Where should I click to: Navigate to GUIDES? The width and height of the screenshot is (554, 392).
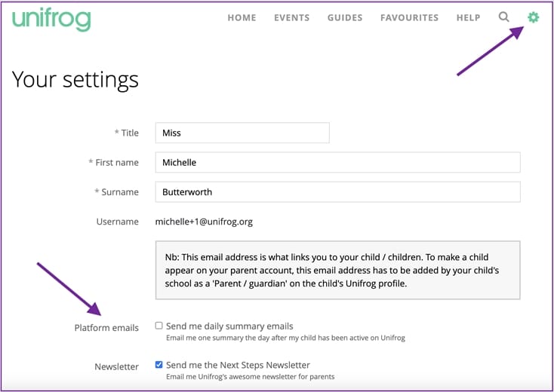click(x=345, y=18)
